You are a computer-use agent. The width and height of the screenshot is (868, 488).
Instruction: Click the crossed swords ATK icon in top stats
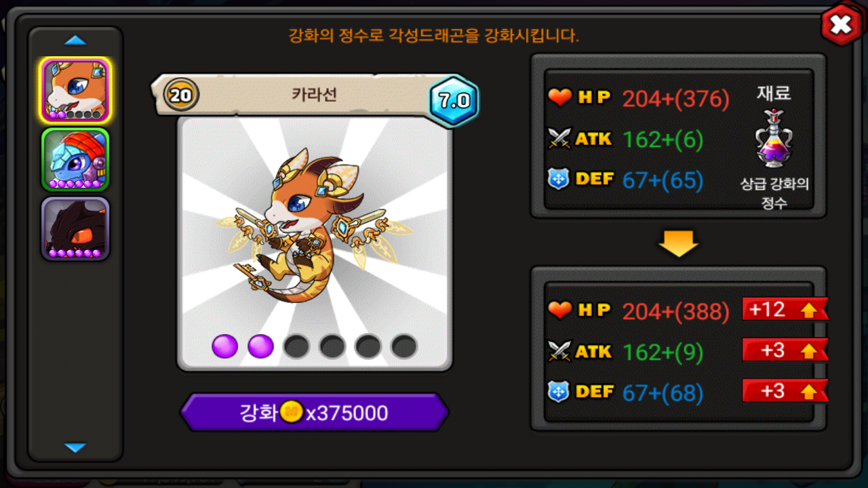pos(560,139)
